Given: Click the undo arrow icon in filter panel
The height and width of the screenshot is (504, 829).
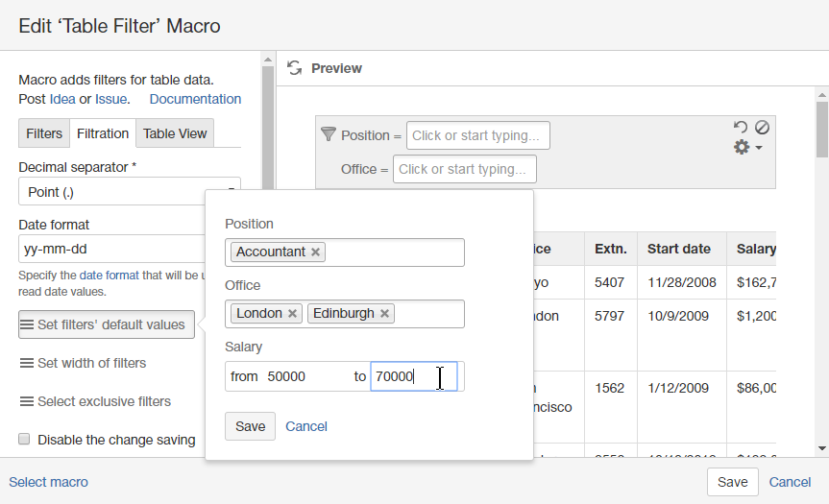Looking at the screenshot, I should click(x=740, y=127).
